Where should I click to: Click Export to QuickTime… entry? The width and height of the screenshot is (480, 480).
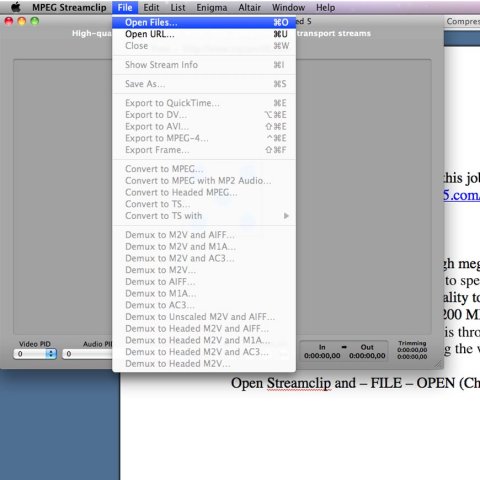point(204,103)
